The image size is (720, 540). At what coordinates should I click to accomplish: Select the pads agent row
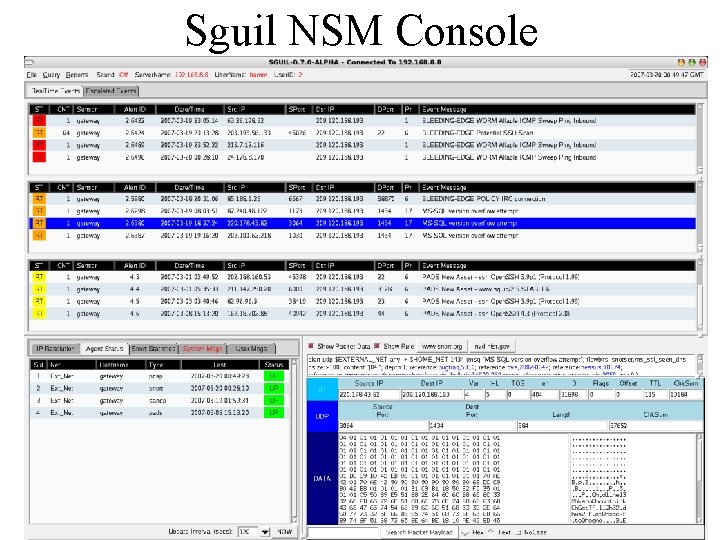pyautogui.click(x=159, y=412)
